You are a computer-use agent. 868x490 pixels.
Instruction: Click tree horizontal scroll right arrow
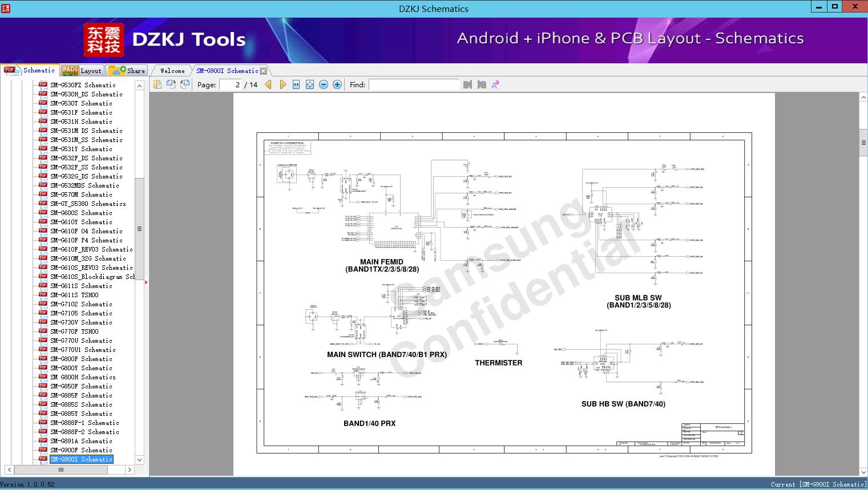[x=130, y=469]
